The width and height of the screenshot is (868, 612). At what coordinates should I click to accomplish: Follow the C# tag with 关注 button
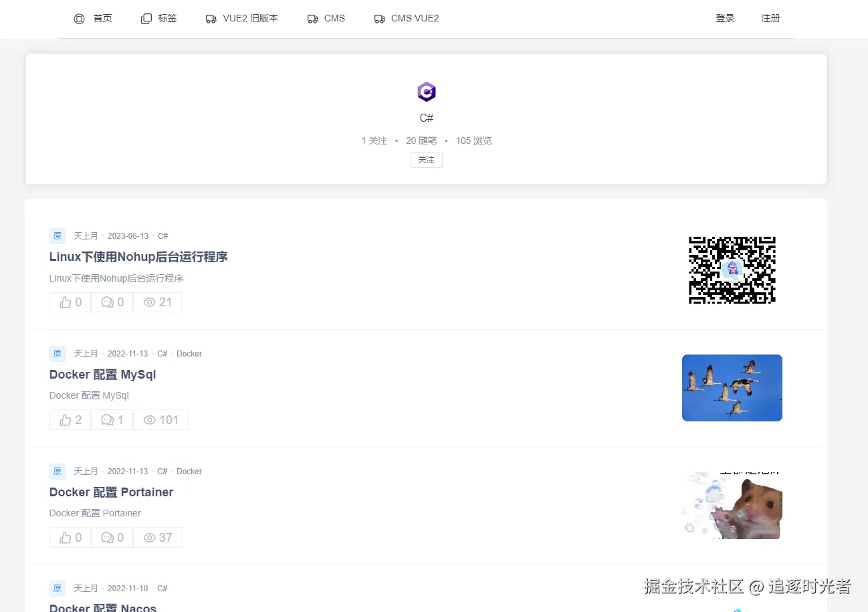click(x=427, y=160)
